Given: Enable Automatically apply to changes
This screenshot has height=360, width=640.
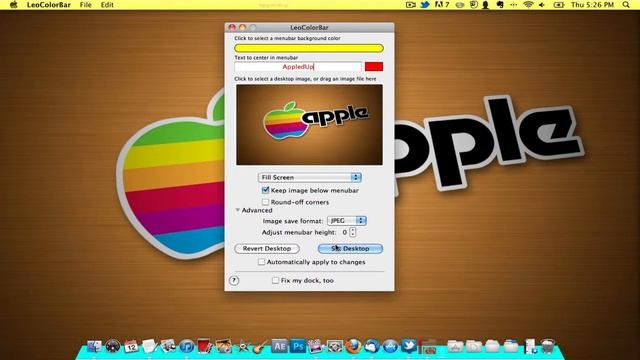Looking at the screenshot, I should (x=261, y=262).
